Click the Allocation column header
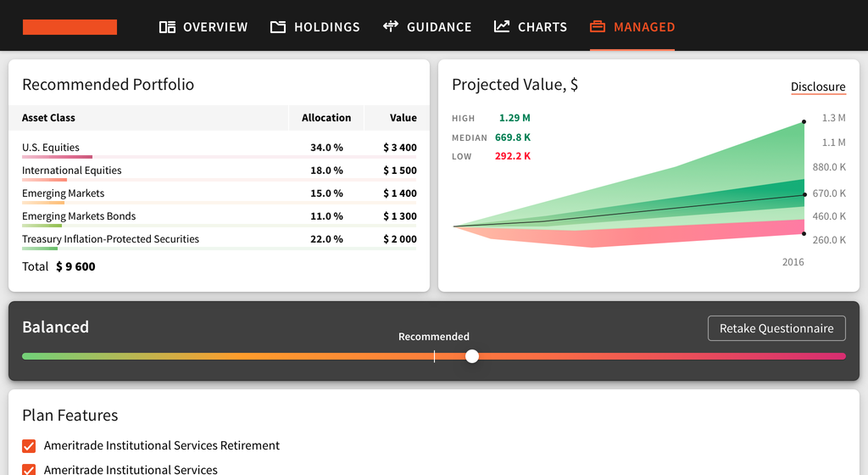The image size is (868, 475). 326,118
